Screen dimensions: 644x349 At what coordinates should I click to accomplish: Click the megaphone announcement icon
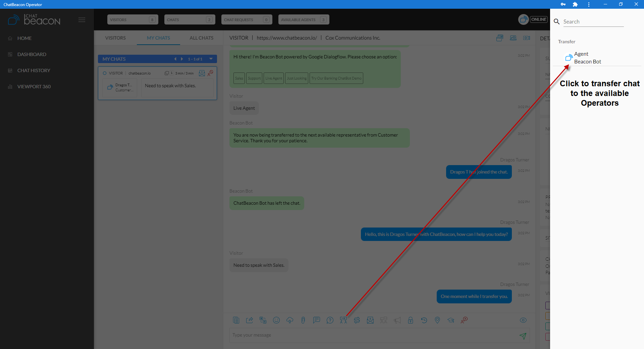[x=397, y=320]
